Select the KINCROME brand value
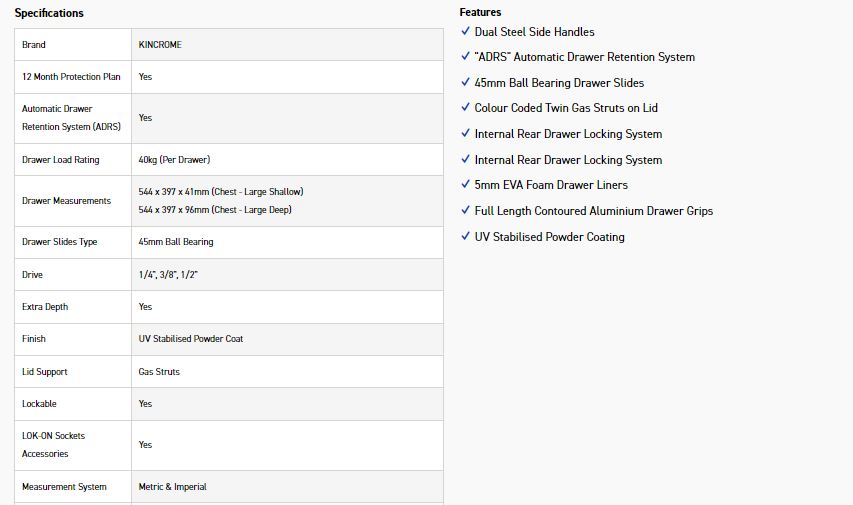This screenshot has height=505, width=853. [160, 45]
